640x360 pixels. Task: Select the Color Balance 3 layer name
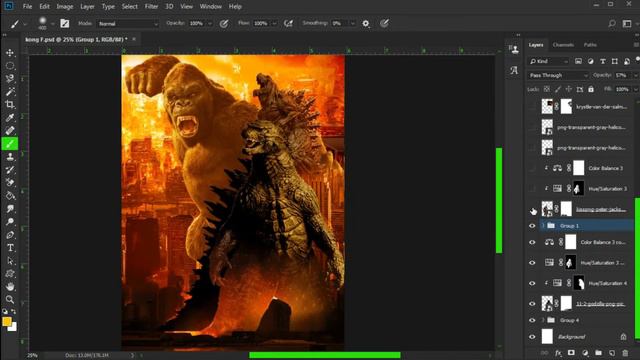[x=606, y=168]
